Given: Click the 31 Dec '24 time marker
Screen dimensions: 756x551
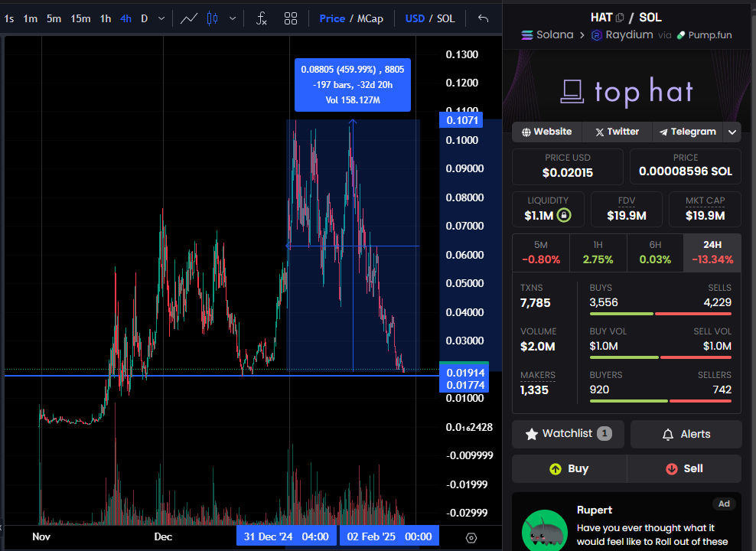Looking at the screenshot, I should pos(286,536).
